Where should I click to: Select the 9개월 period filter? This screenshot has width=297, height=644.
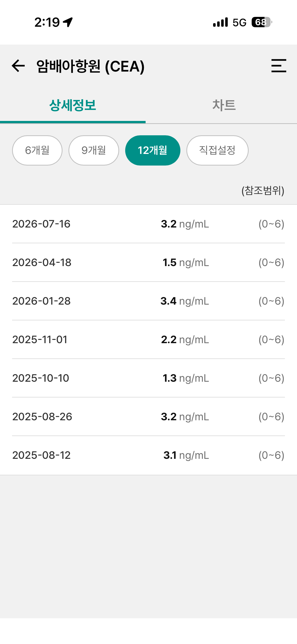(94, 150)
